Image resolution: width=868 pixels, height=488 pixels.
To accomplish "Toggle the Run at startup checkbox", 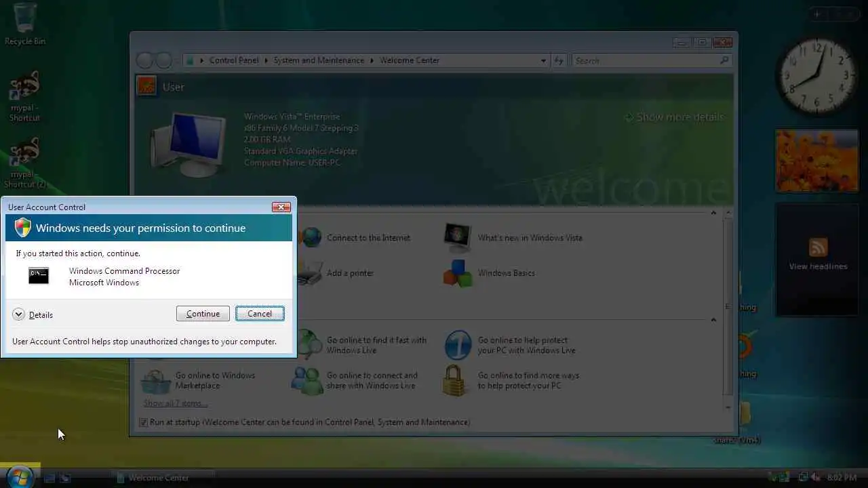I will pyautogui.click(x=143, y=422).
